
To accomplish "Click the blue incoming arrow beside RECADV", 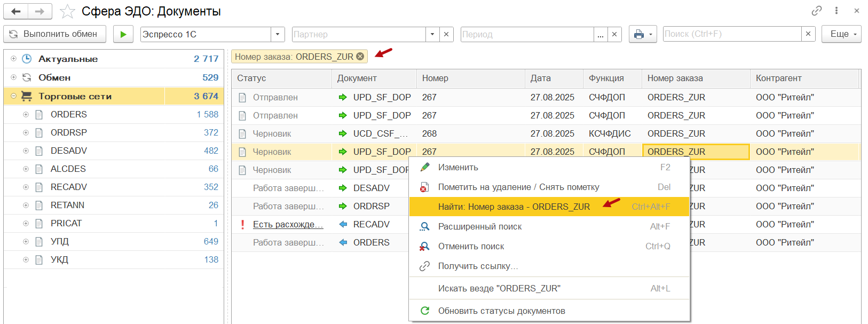I will click(x=343, y=224).
